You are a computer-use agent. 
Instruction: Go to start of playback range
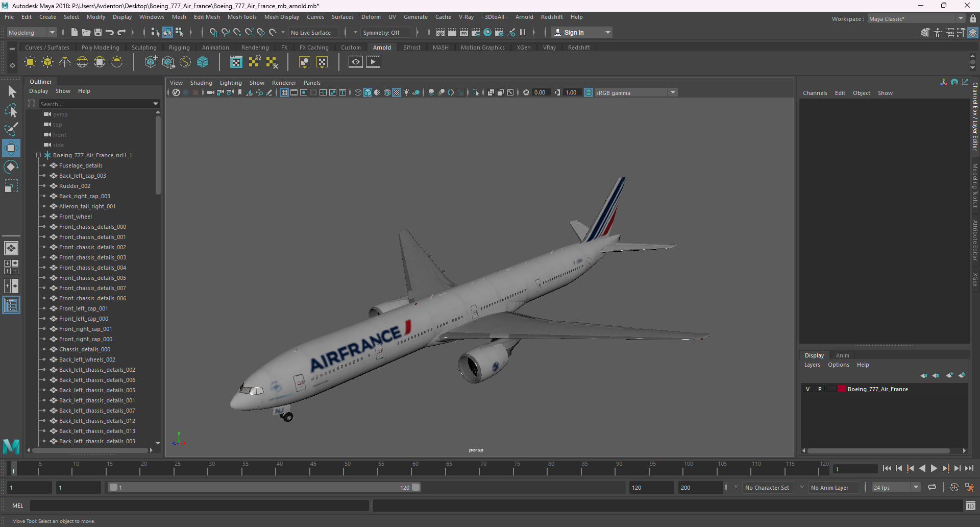tap(887, 468)
